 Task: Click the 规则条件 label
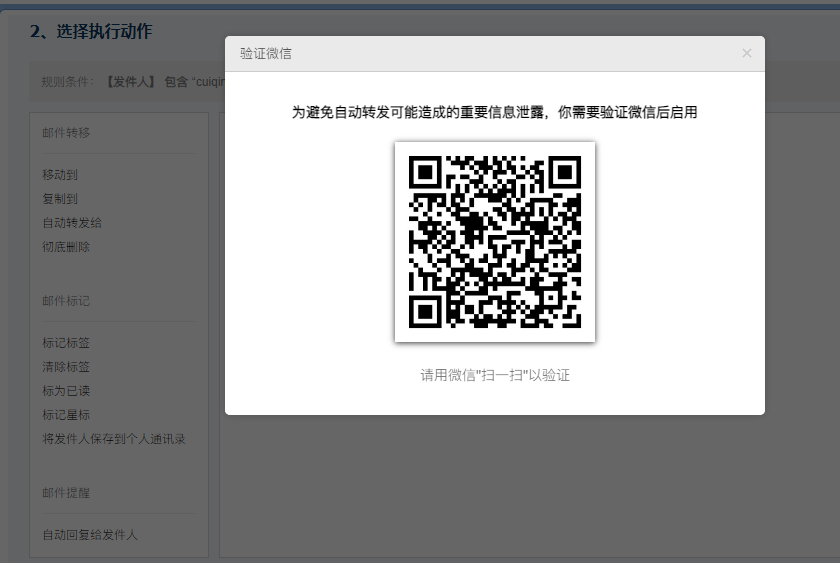pyautogui.click(x=68, y=82)
